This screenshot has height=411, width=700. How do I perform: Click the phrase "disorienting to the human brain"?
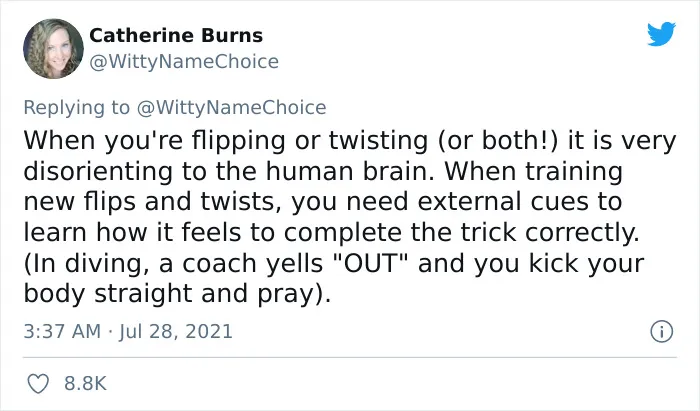pyautogui.click(x=228, y=171)
